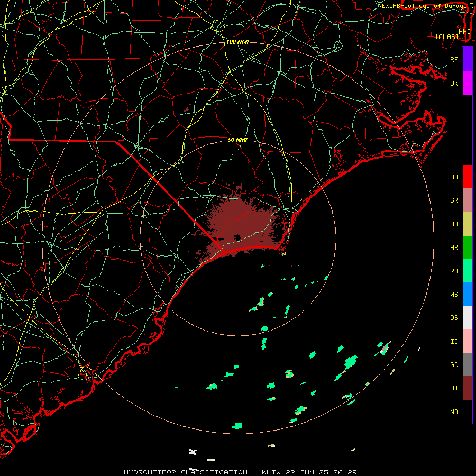Click the 50 NMI range ring label
The height and width of the screenshot is (476, 476).
(237, 140)
